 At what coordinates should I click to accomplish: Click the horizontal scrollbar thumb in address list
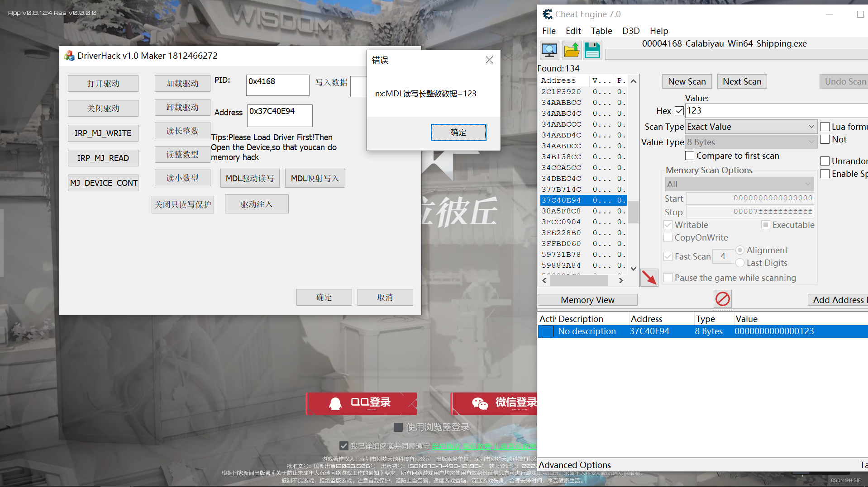(x=579, y=280)
